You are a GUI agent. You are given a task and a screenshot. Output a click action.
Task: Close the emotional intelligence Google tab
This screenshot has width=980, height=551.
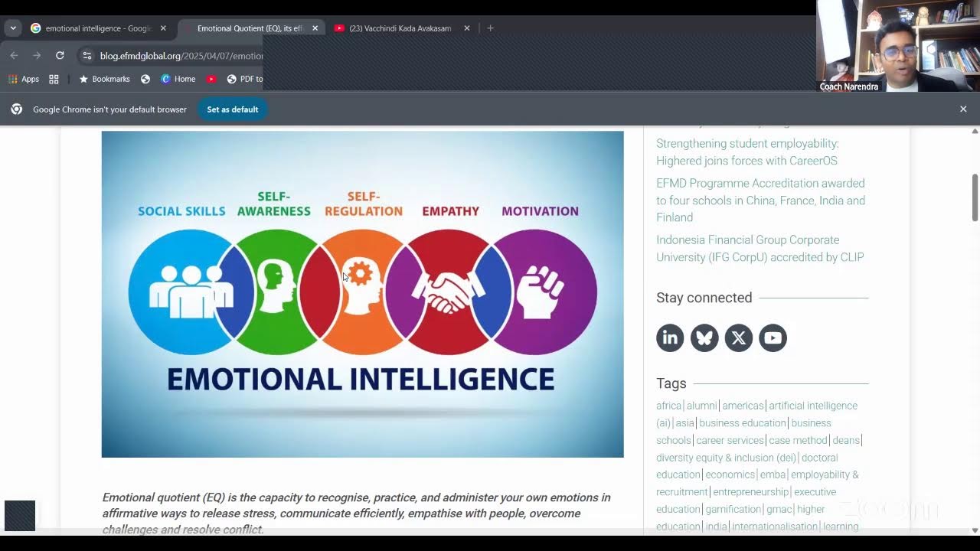pyautogui.click(x=163, y=28)
